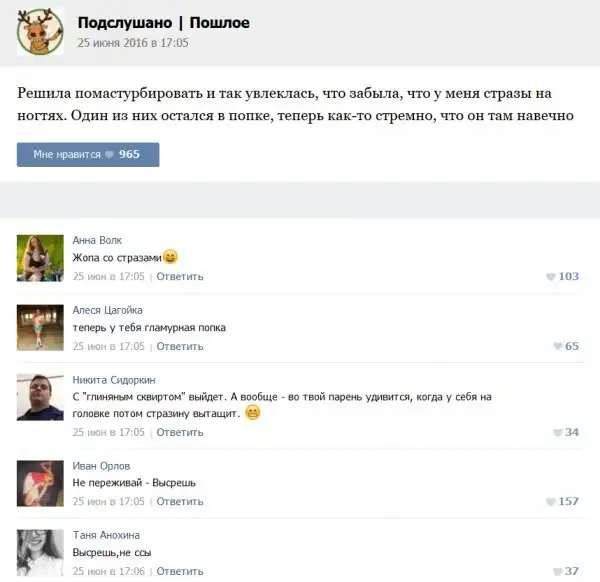Open Никита Сидоркин's profile name link

point(114,380)
